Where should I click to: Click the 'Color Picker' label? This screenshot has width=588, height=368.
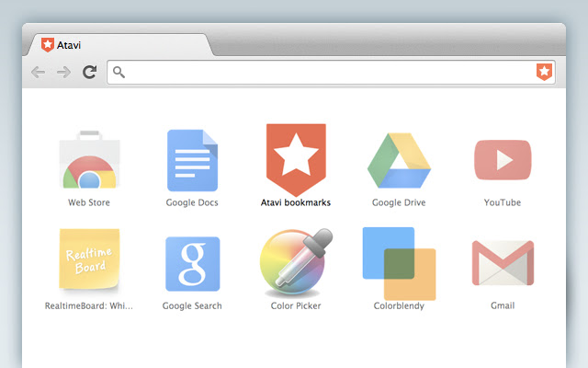tap(296, 305)
